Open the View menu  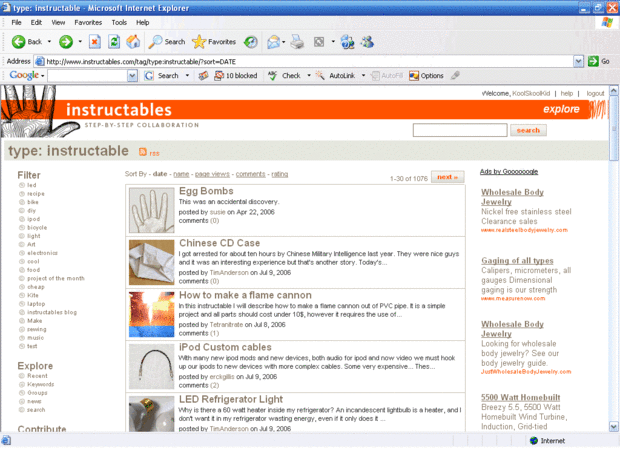(58, 23)
